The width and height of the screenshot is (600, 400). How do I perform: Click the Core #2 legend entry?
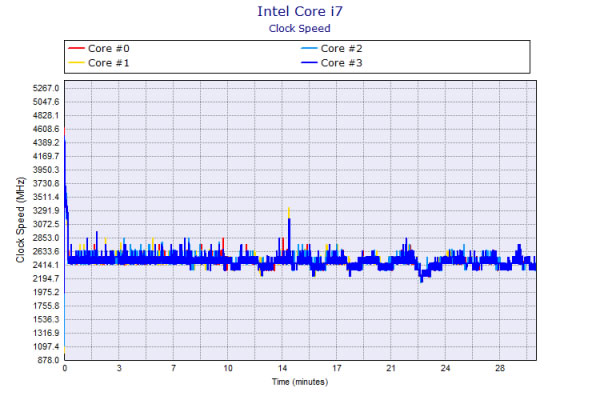click(331, 49)
